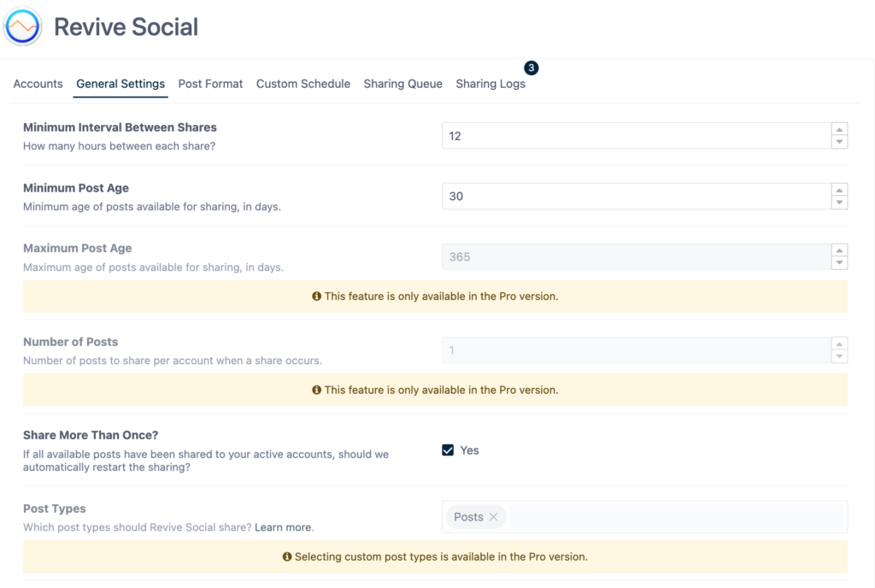
Task: Click the Post Types heading
Action: [54, 509]
